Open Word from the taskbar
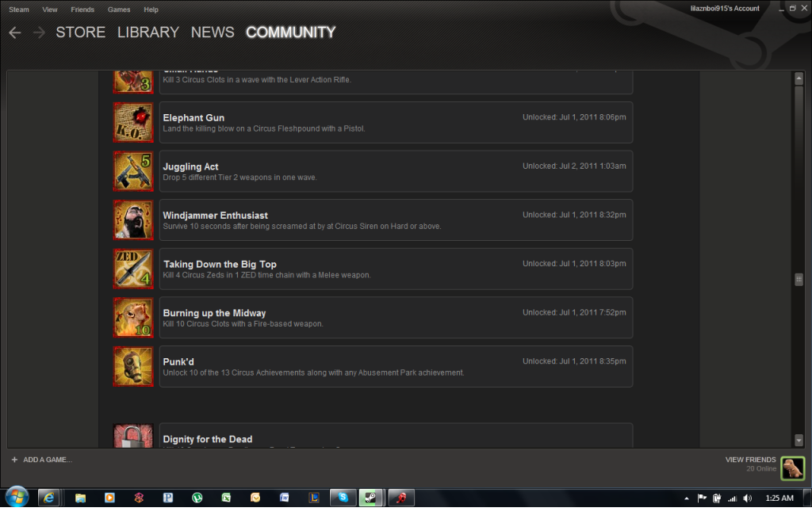The image size is (812, 523). point(285,498)
